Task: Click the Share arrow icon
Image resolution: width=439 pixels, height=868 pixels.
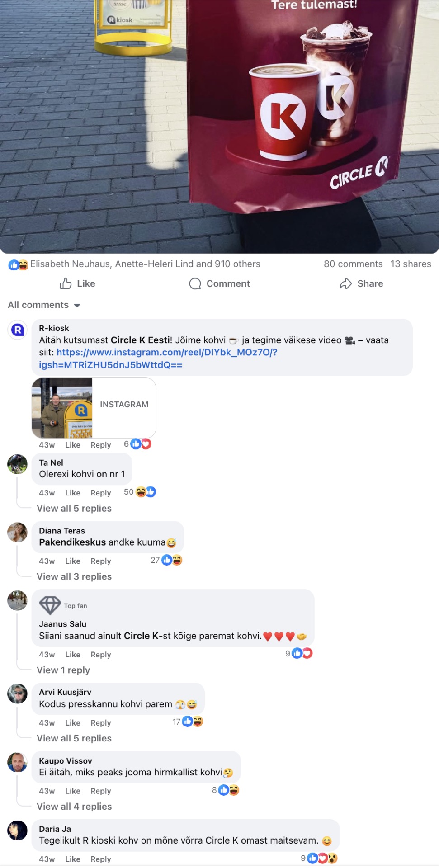Action: (346, 283)
